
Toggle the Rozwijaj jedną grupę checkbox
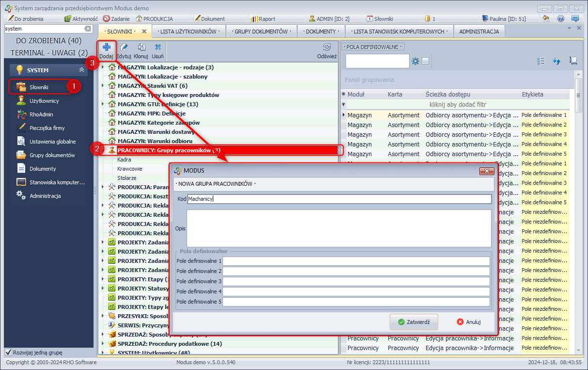pos(8,353)
